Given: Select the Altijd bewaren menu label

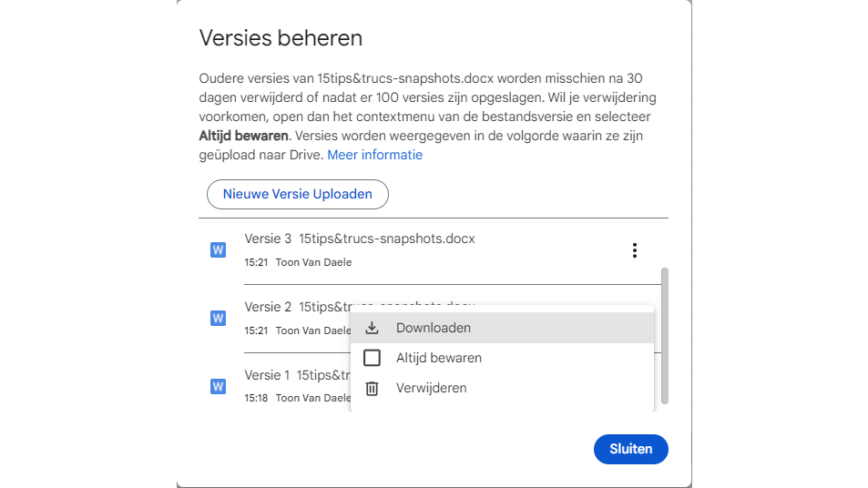Looking at the screenshot, I should pyautogui.click(x=438, y=358).
